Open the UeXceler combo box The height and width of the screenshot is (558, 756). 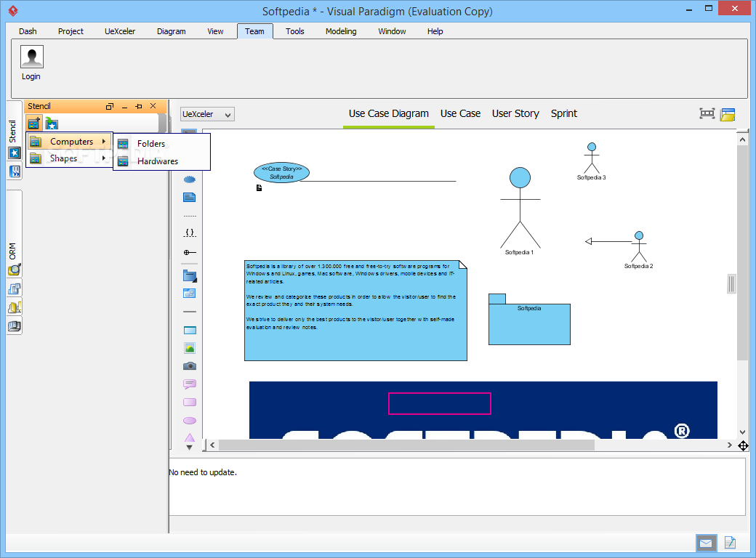[x=207, y=114]
